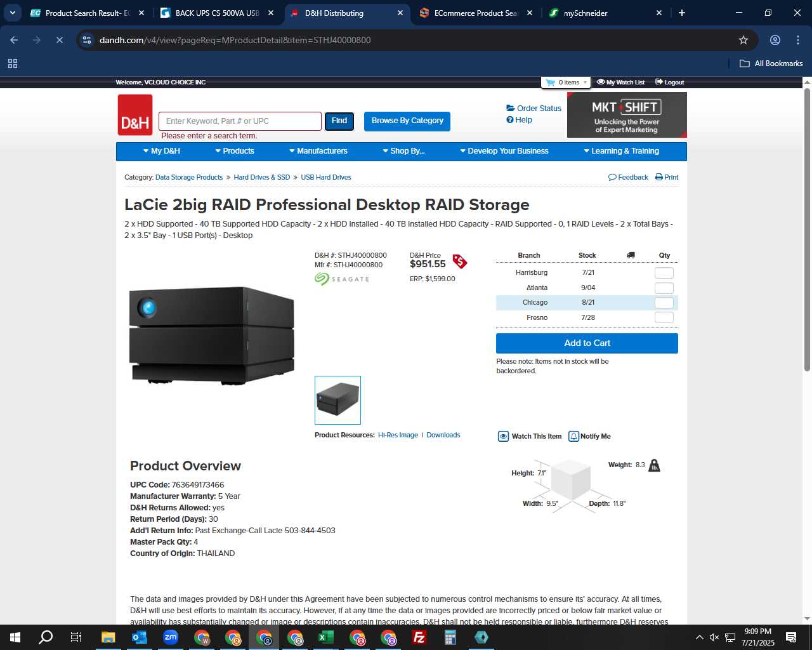Click the My Watch List eye icon

[x=601, y=82]
